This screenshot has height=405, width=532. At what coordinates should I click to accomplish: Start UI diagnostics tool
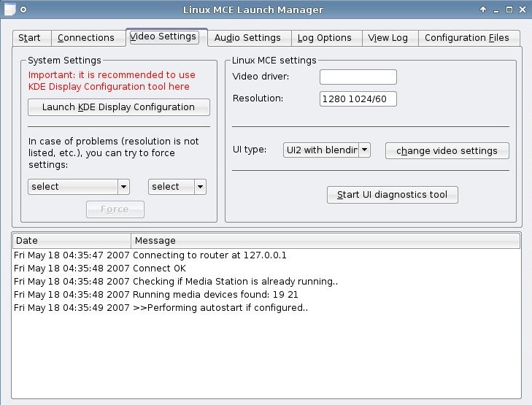pos(392,195)
